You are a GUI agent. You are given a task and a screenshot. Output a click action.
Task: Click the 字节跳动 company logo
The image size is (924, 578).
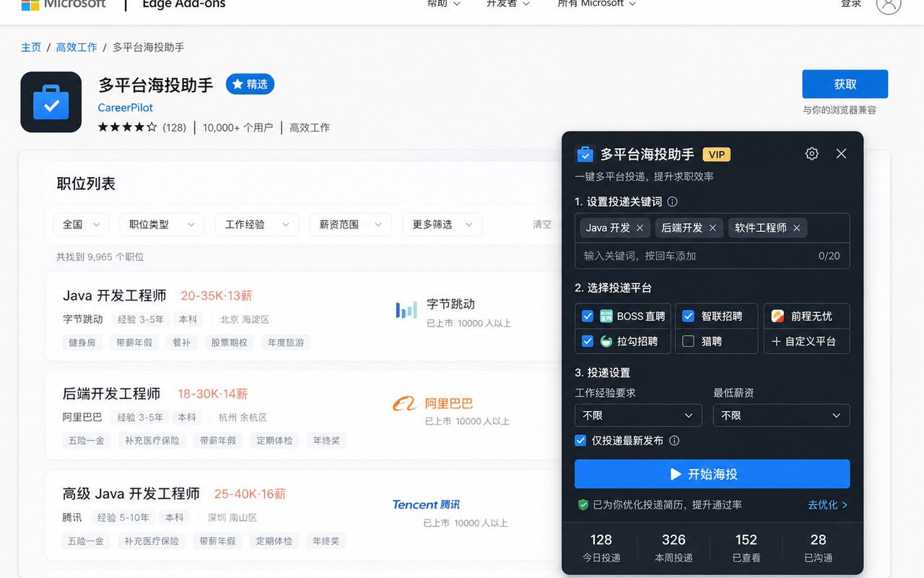click(x=406, y=311)
